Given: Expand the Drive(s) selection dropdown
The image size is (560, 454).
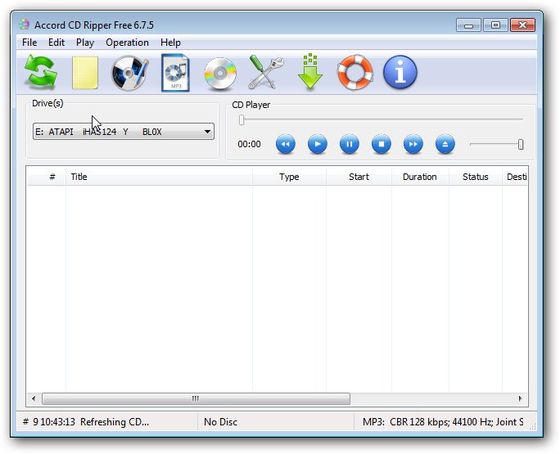Looking at the screenshot, I should tap(124, 131).
